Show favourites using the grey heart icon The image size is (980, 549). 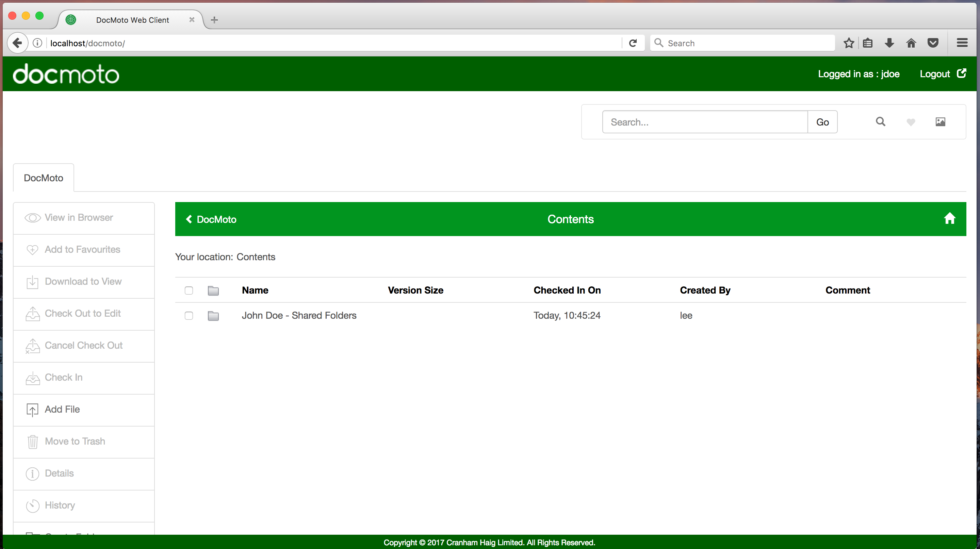911,122
